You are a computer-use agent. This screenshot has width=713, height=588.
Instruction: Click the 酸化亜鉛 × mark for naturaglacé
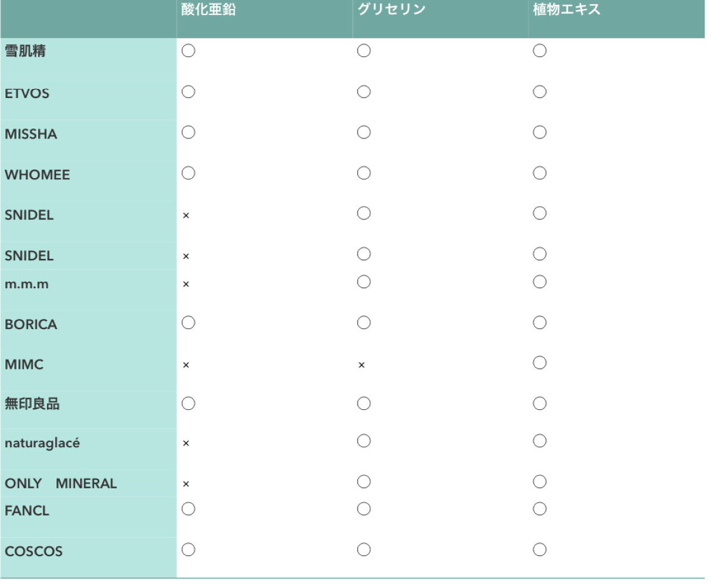point(186,444)
